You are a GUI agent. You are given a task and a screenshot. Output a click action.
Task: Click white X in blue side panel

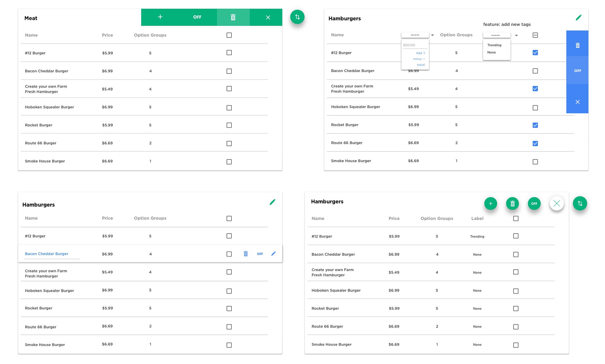pos(577,102)
